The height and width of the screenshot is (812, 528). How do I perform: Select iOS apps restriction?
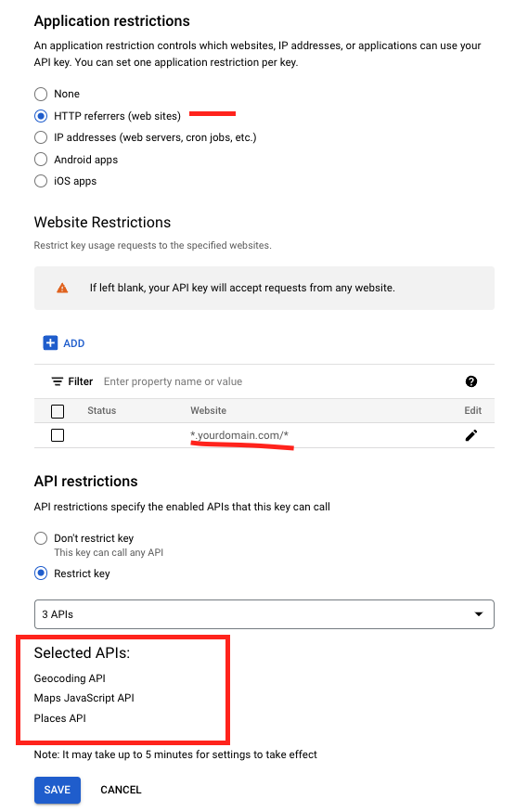[41, 181]
